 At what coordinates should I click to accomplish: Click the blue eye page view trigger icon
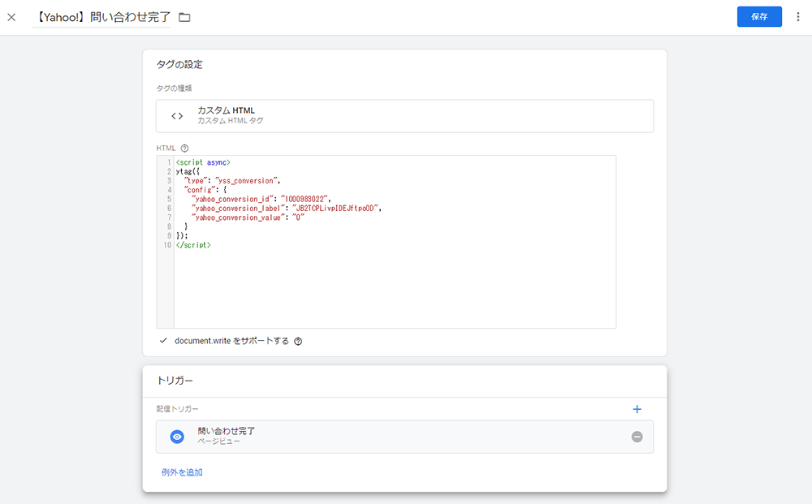click(x=177, y=437)
